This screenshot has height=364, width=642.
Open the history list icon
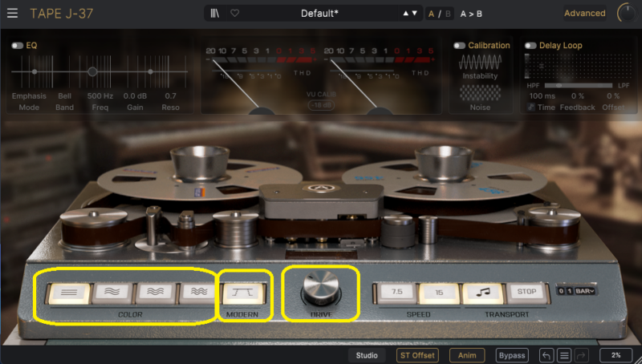[x=564, y=355]
